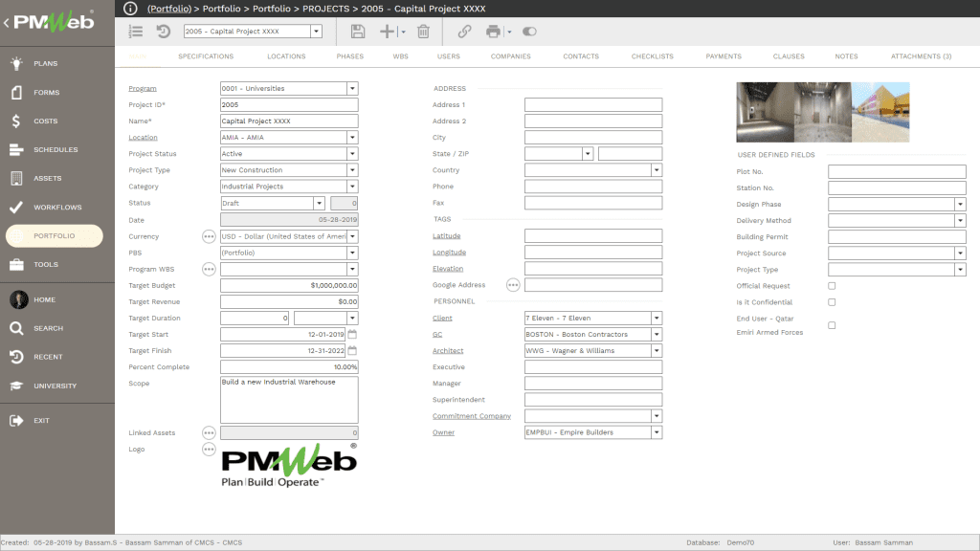The height and width of the screenshot is (551, 980).
Task: Open the Recent history sidebar icon
Action: (16, 357)
